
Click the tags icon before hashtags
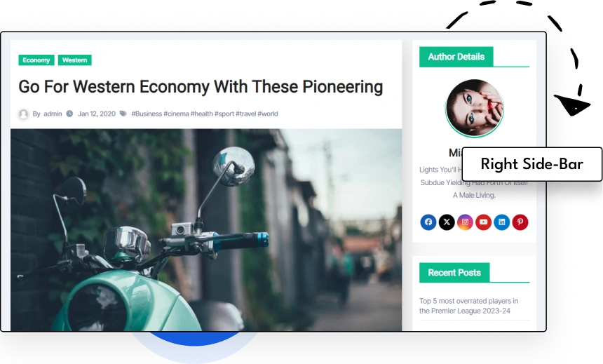point(123,114)
